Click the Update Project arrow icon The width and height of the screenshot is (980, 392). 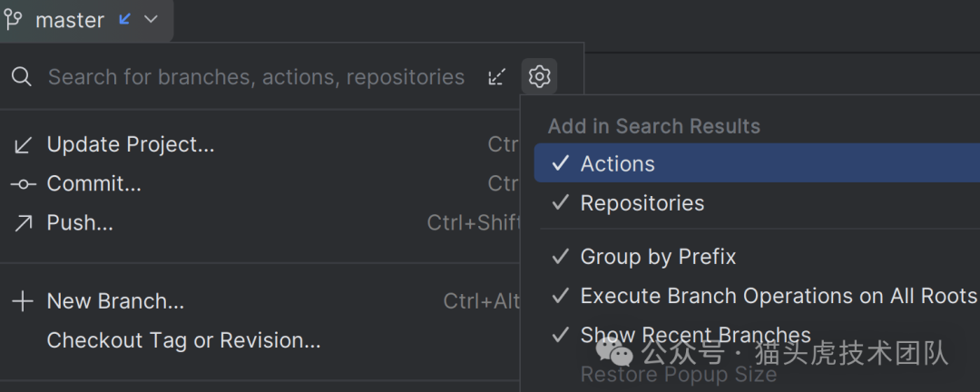pyautogui.click(x=23, y=144)
